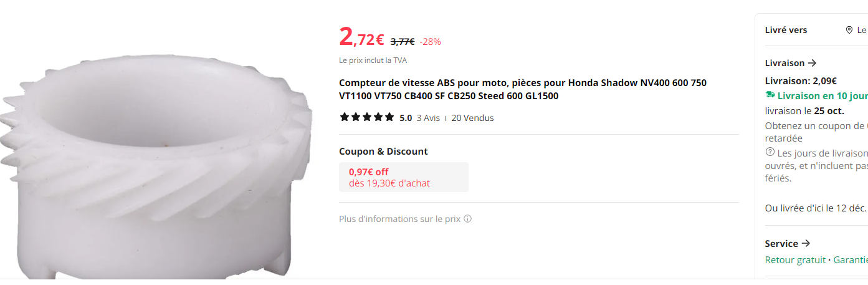Viewport: 868px width, 285px height.
Task: Click the -28% discount badge
Action: (430, 42)
